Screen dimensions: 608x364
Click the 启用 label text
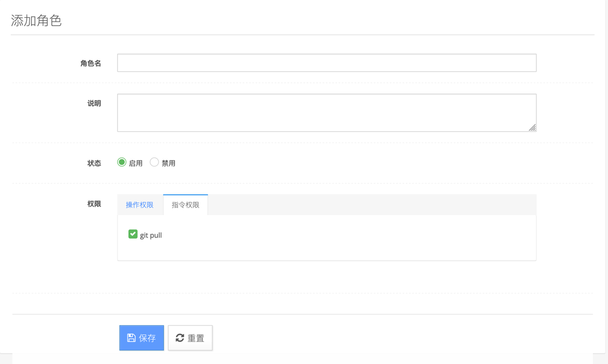[136, 163]
